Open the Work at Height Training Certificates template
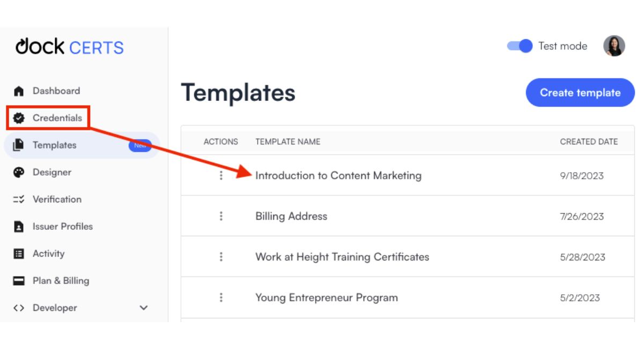Screen dimensions: 644x349 point(342,257)
